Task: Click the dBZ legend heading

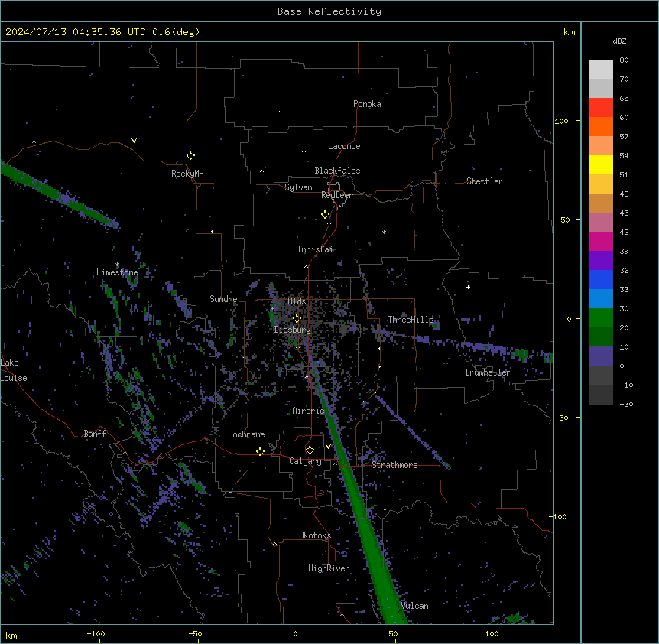Action: [x=619, y=41]
